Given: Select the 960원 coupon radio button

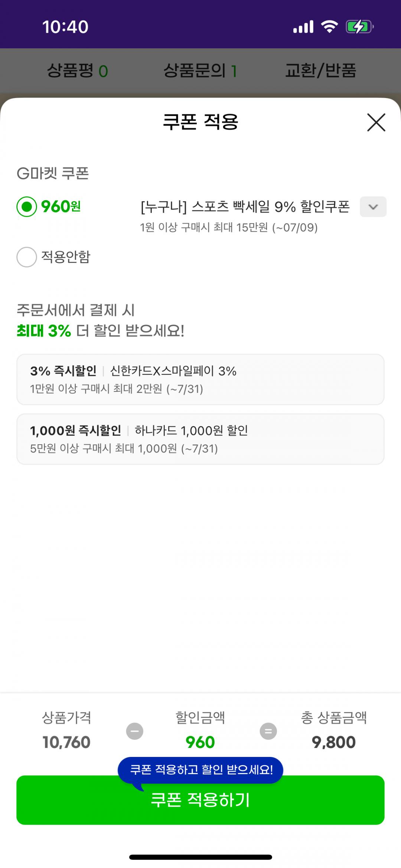Looking at the screenshot, I should tap(27, 207).
